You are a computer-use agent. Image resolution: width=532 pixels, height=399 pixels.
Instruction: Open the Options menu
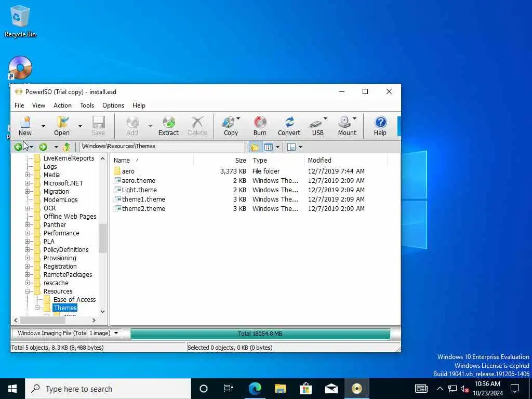tap(113, 105)
